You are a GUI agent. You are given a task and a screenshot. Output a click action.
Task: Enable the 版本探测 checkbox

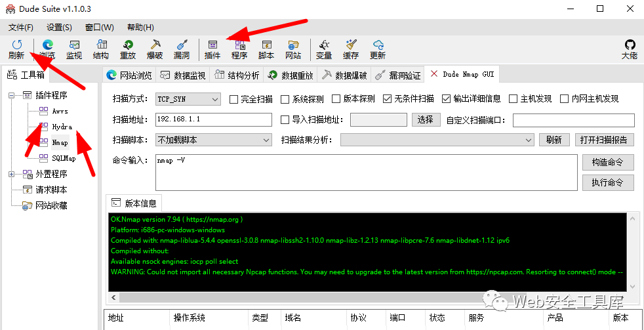(336, 99)
